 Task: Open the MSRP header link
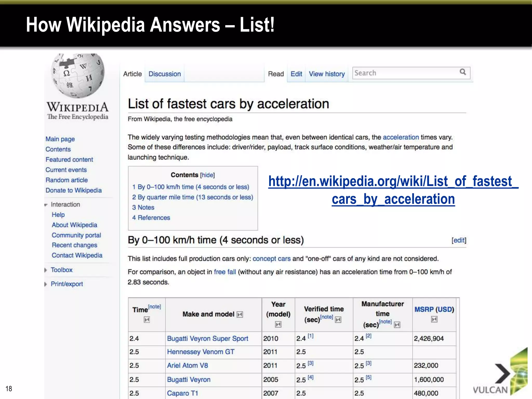click(424, 309)
